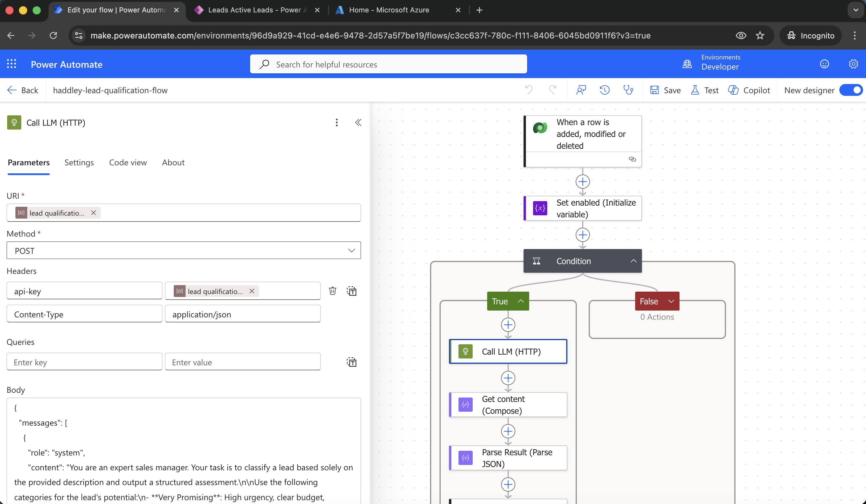This screenshot has width=866, height=504.
Task: Switch to the About tab
Action: (x=173, y=162)
